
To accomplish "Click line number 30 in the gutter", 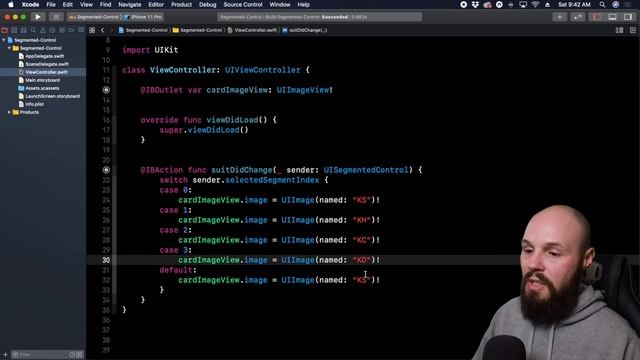I will tap(106, 260).
